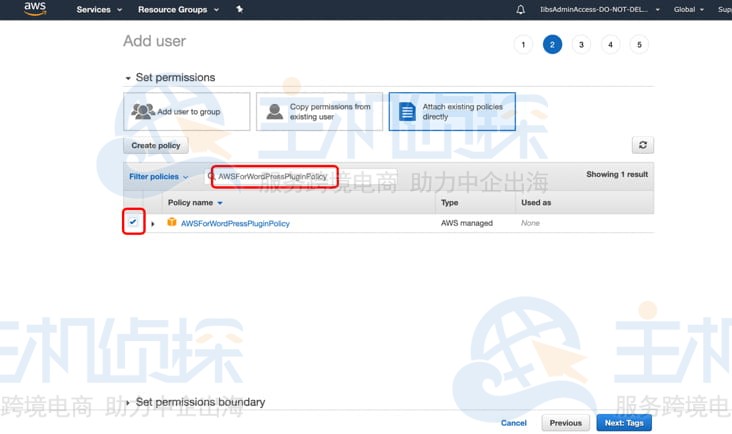
Task: Click the AWS logo
Action: point(35,8)
